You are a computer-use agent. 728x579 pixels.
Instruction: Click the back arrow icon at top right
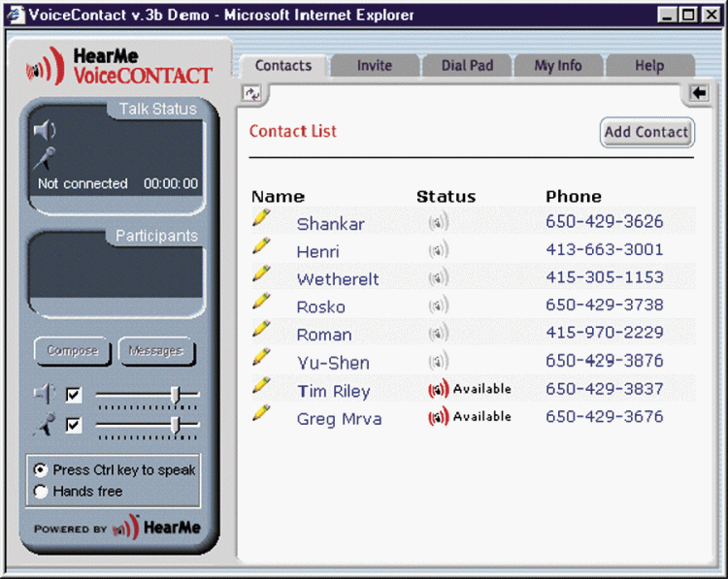699,93
